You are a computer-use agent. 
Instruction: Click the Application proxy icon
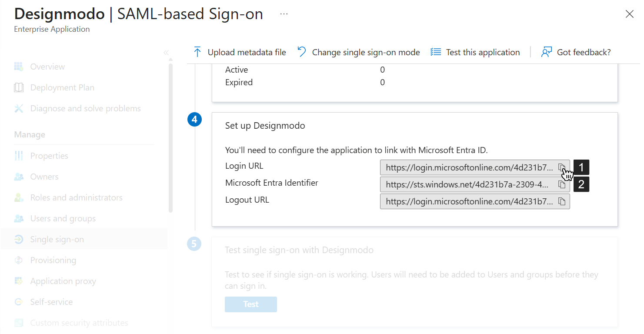[x=19, y=281]
